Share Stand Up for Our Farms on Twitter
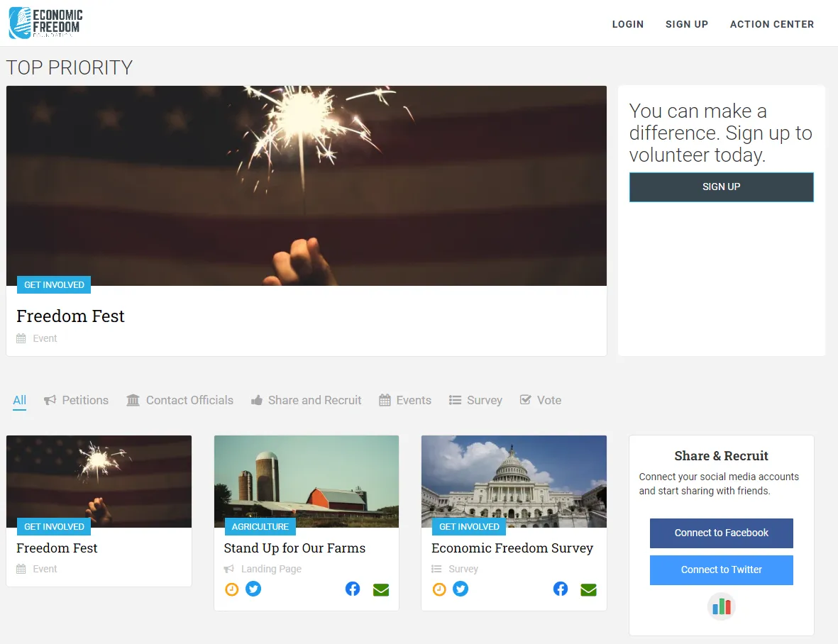The width and height of the screenshot is (838, 644). coord(253,589)
